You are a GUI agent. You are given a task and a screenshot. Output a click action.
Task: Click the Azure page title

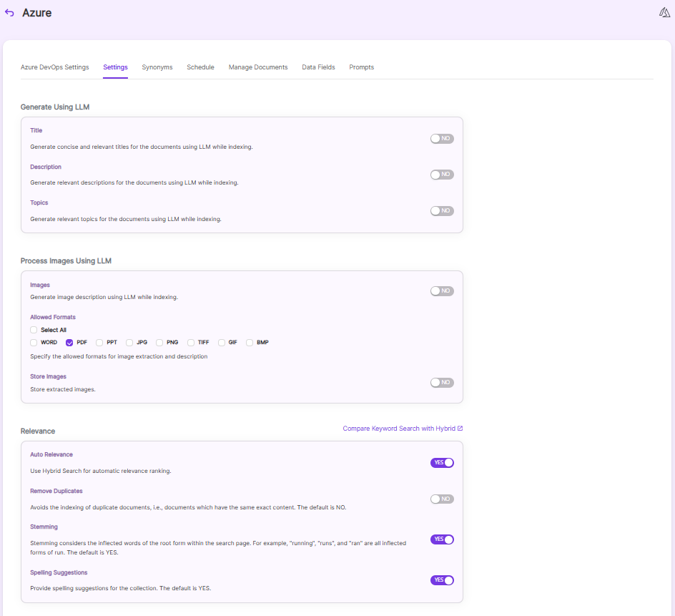tap(37, 13)
